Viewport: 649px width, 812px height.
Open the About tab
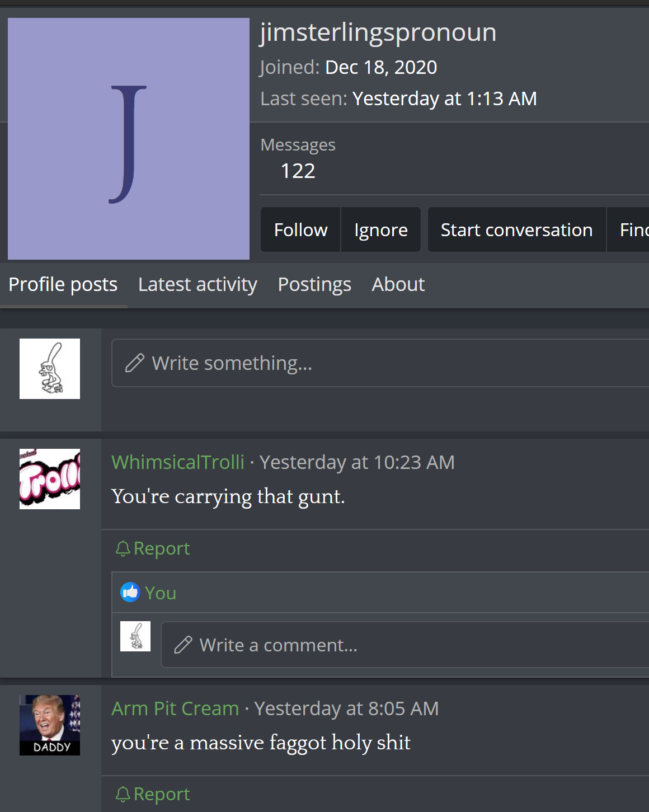[398, 284]
